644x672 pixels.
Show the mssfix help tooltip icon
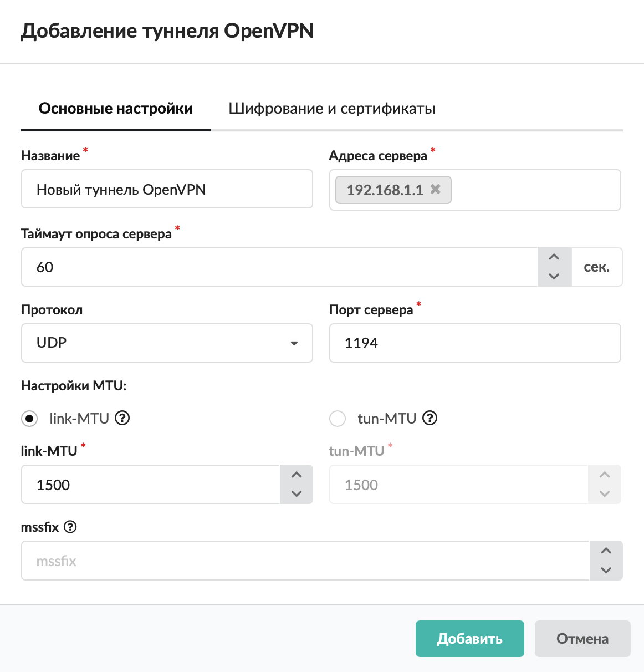[x=70, y=527]
